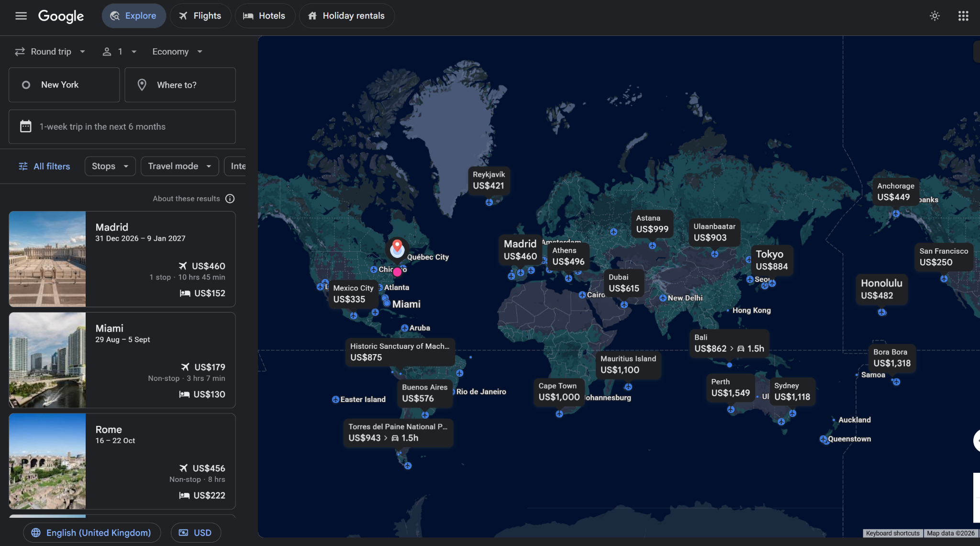Screen dimensions: 980x546
Task: Open the Miami photo thumbnail
Action: pyautogui.click(x=47, y=360)
